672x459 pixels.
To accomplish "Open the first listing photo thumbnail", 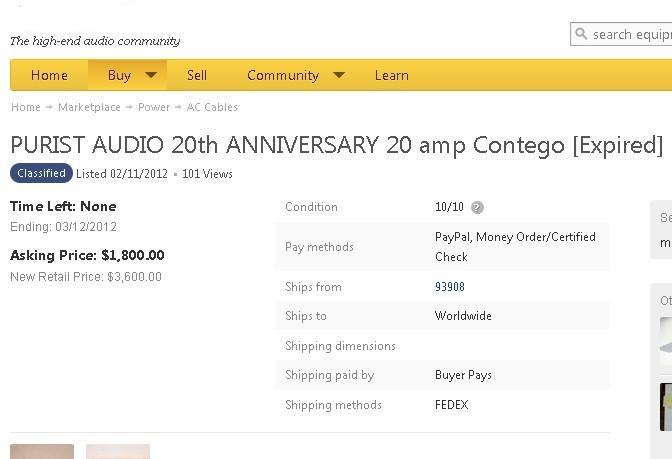I will [42, 451].
